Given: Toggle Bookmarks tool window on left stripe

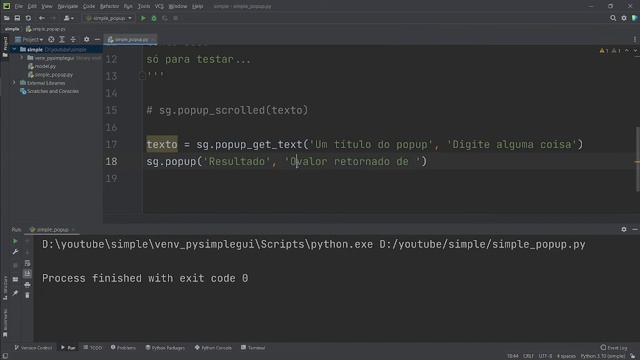Looking at the screenshot, I should 5,322.
